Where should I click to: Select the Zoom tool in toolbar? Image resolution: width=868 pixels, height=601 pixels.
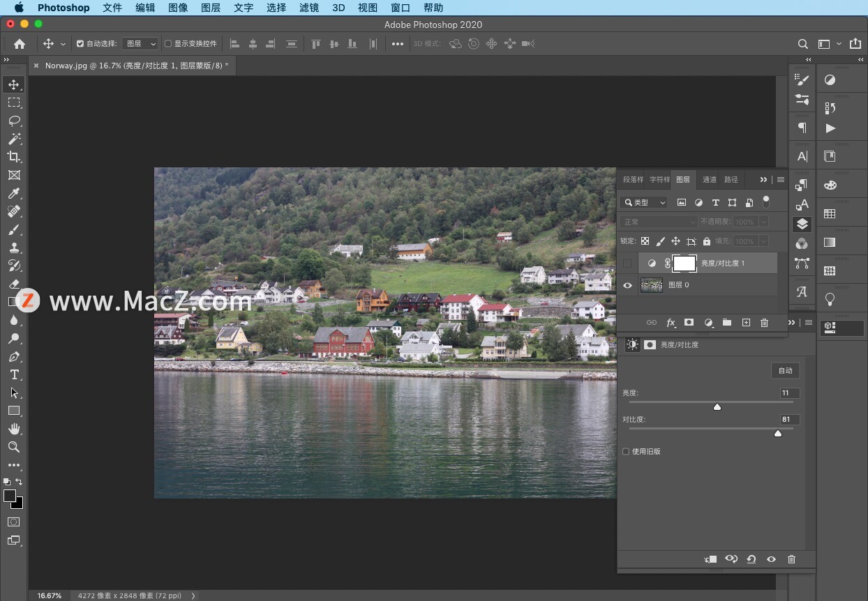14,447
